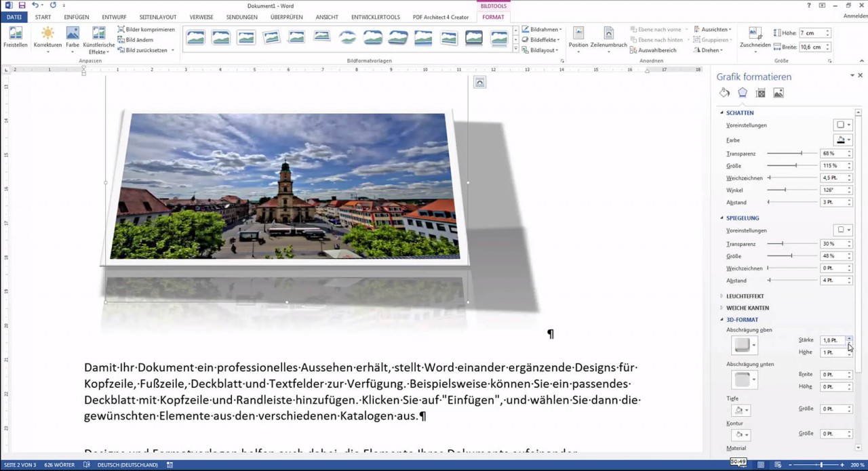The height and width of the screenshot is (471, 868).
Task: Open the Position tool in Anordnen group
Action: point(578,39)
